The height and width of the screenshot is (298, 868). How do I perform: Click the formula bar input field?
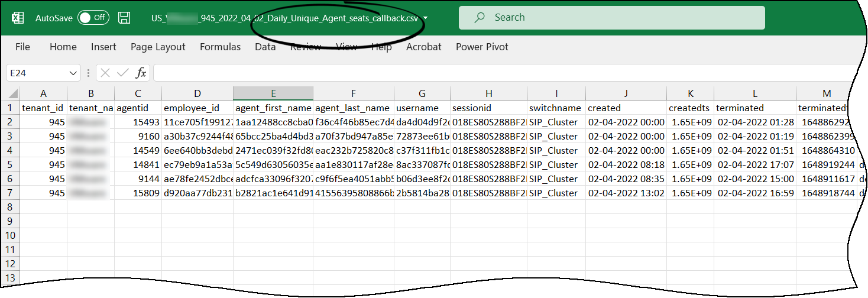point(503,73)
